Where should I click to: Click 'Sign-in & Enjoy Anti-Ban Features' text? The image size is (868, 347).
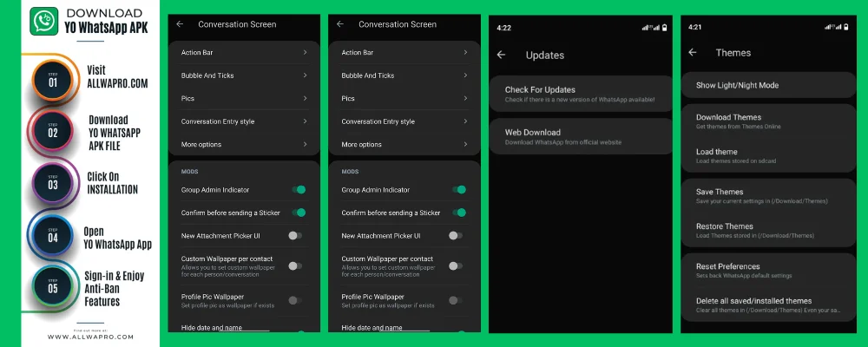[114, 288]
